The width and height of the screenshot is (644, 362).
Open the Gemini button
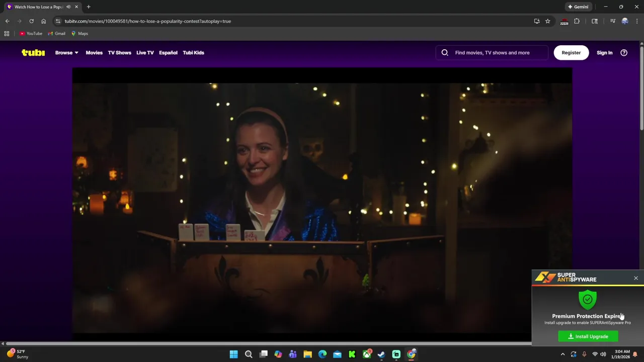point(578,7)
